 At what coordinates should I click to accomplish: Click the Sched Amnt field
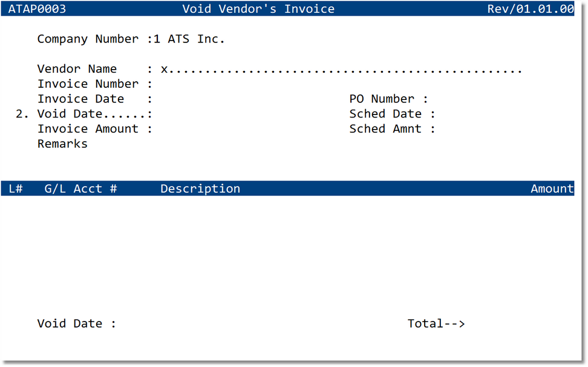[472, 129]
